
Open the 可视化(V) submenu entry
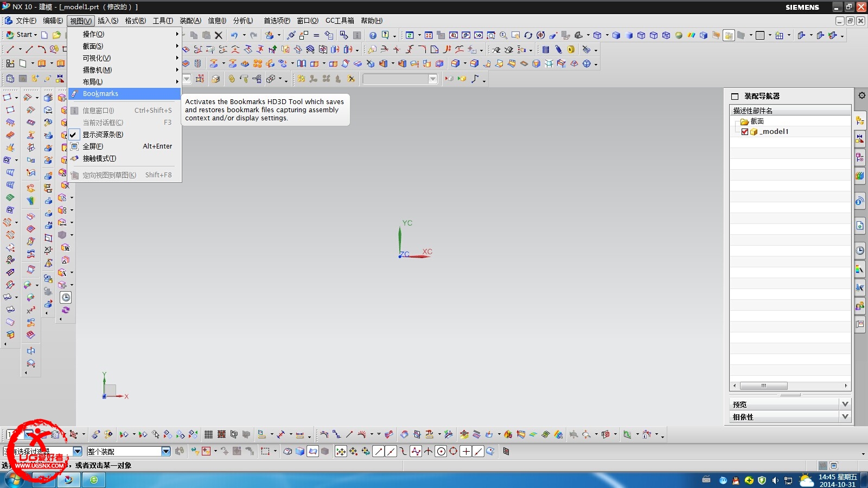point(125,58)
